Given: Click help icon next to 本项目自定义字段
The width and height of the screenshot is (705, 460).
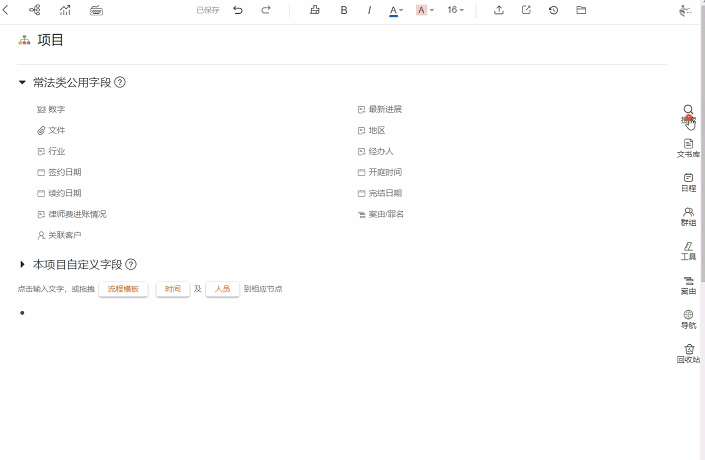Looking at the screenshot, I should [x=131, y=264].
